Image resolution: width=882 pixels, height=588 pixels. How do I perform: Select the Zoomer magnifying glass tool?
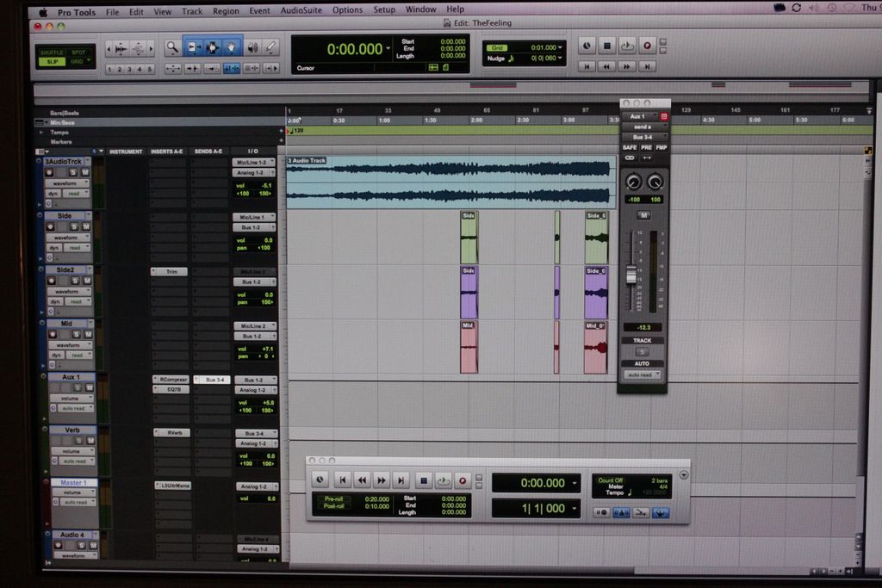pyautogui.click(x=172, y=48)
